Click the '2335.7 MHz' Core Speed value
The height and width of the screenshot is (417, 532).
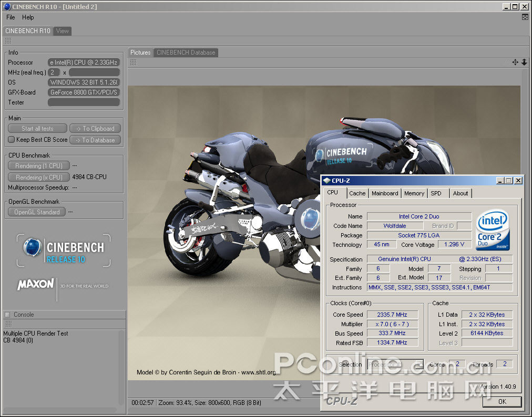392,315
